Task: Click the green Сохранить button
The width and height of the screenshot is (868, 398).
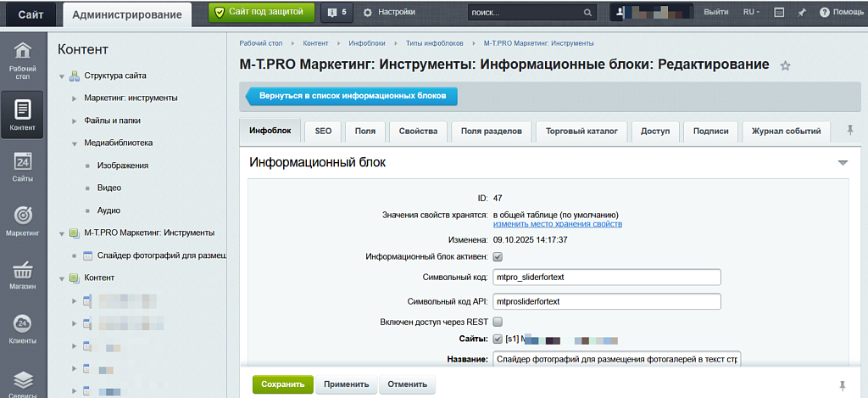Action: [282, 384]
